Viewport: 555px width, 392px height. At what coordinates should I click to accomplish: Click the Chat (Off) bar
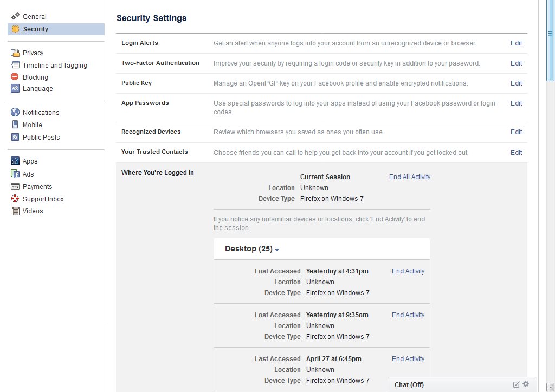click(x=462, y=384)
